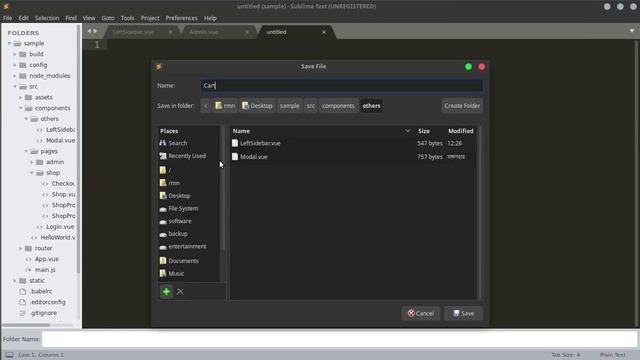The width and height of the screenshot is (640, 360).
Task: Close the Admin.vue tab
Action: click(247, 32)
